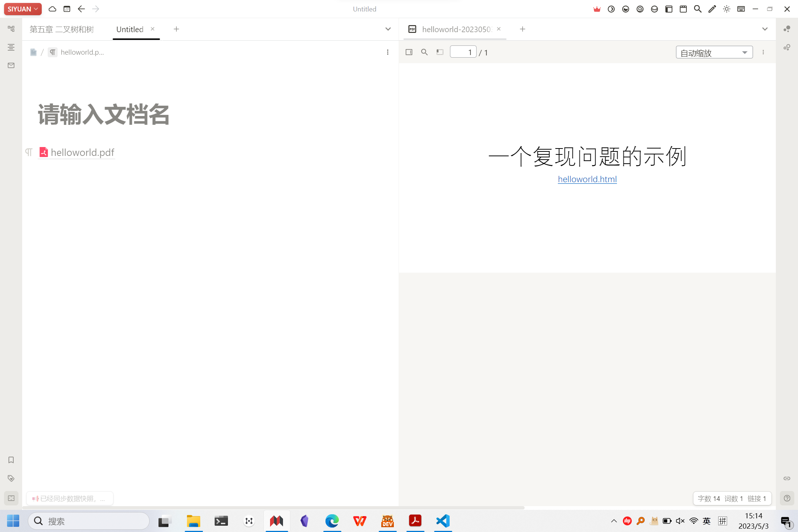The height and width of the screenshot is (532, 798).
Task: Expand the SIYUAN main menu dropdown
Action: coord(23,9)
